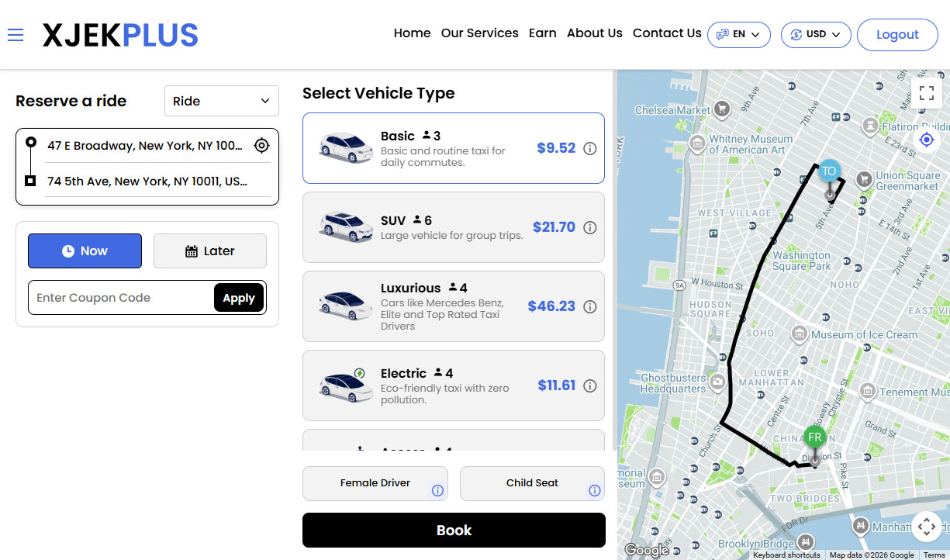The image size is (950, 560).
Task: Navigate to Our Services
Action: (x=479, y=33)
